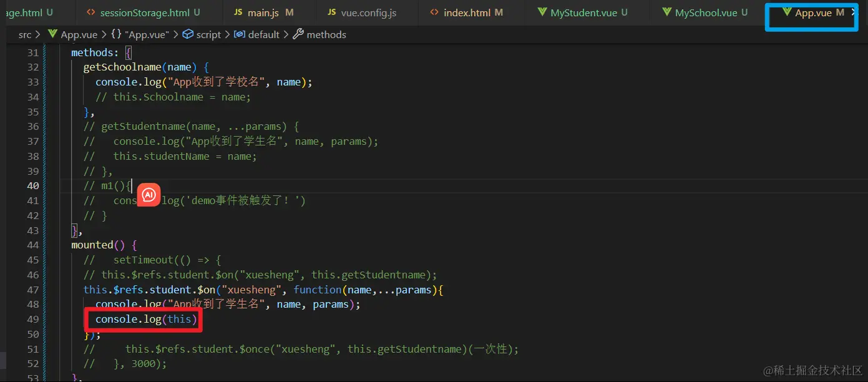Click the 'mounted() {' hook line

coord(104,245)
